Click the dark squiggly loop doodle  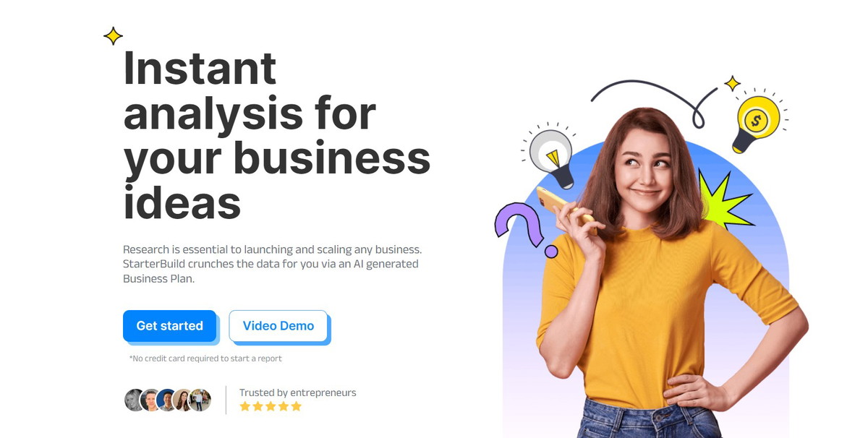655,102
